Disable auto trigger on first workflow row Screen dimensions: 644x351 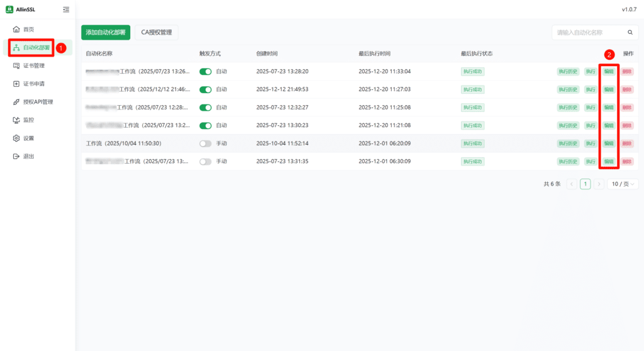(206, 72)
